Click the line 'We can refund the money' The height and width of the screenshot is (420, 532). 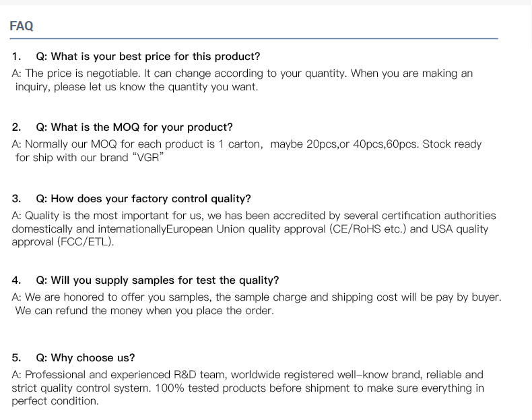pos(144,311)
